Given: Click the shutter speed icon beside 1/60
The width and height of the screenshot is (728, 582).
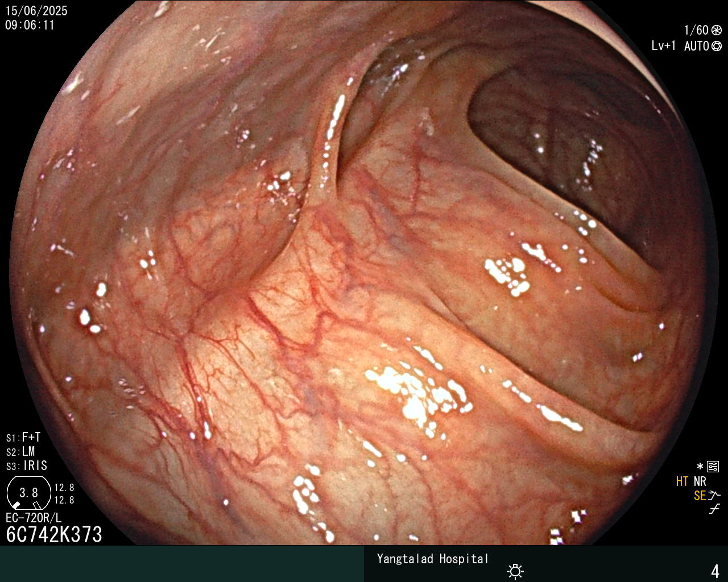Looking at the screenshot, I should (717, 30).
